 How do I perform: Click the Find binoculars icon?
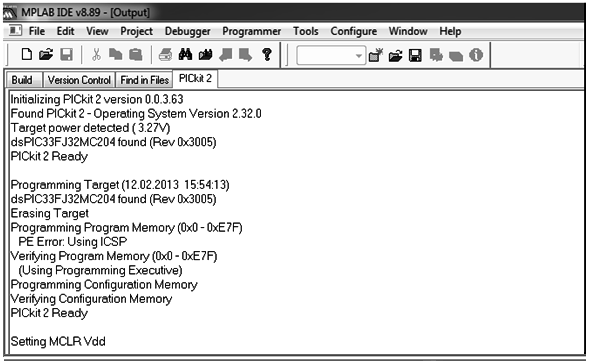point(185,55)
